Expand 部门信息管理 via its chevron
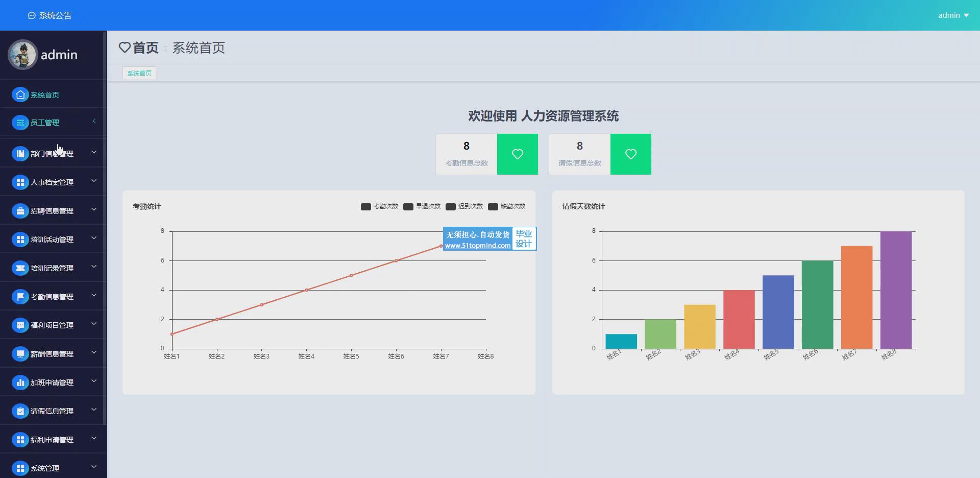Screen dimensions: 980x478 94,152
